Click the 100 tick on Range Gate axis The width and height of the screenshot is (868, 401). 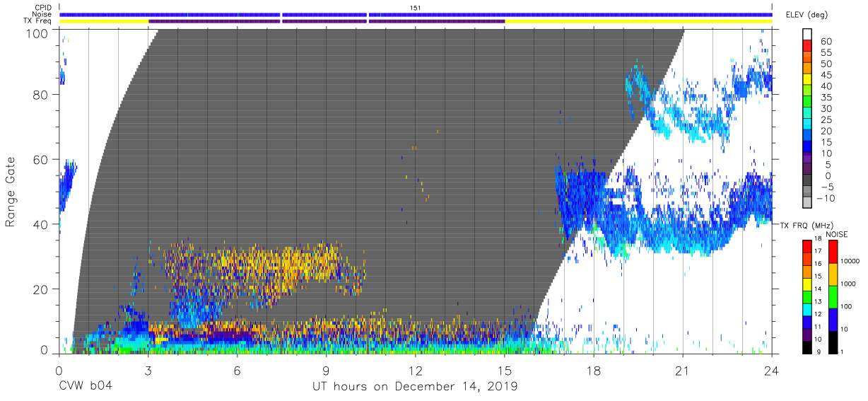coord(37,33)
